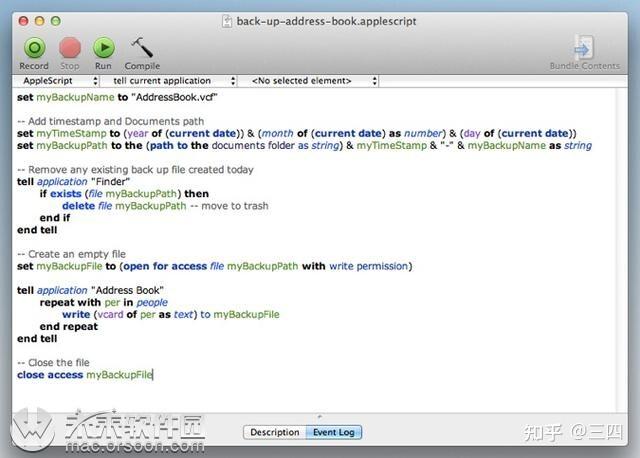Click the 'delete file myBackupPath' statement
Screen dimensions: 640x458
[x=124, y=206]
